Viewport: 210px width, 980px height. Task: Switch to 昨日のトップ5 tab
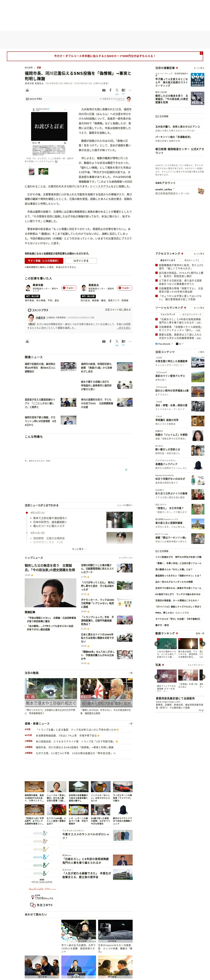[x=192, y=260]
